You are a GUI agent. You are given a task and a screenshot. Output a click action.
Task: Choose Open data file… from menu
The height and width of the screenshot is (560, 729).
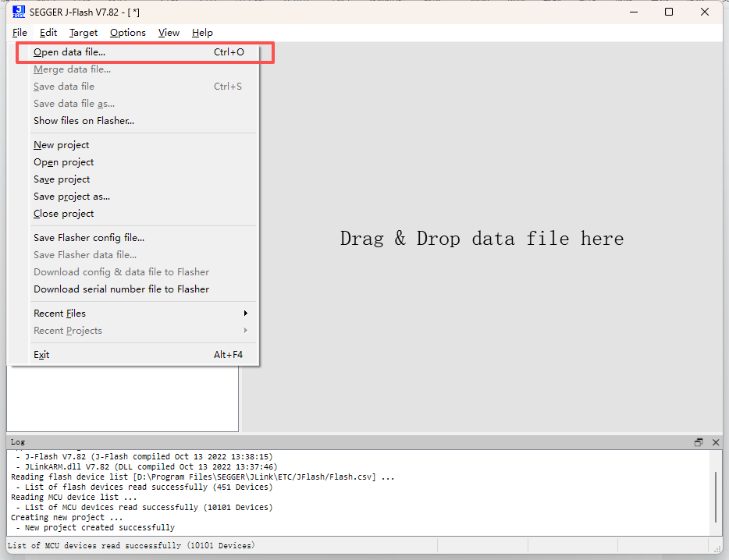[139, 52]
